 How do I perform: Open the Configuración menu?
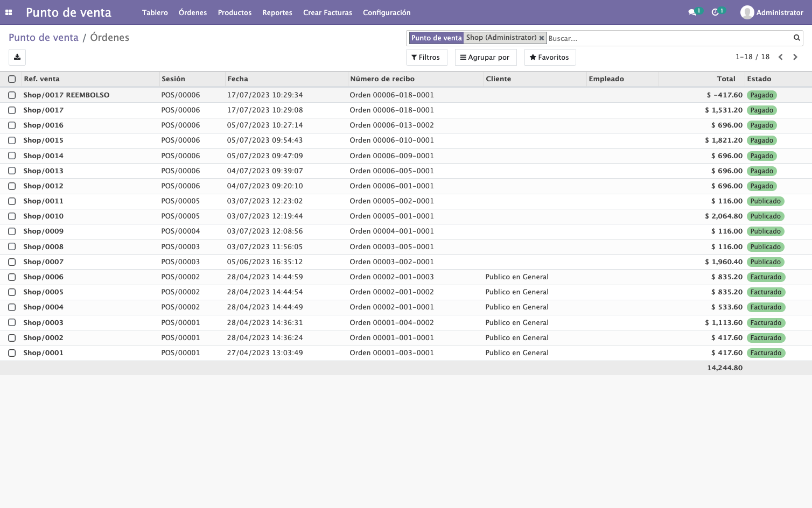click(x=387, y=12)
